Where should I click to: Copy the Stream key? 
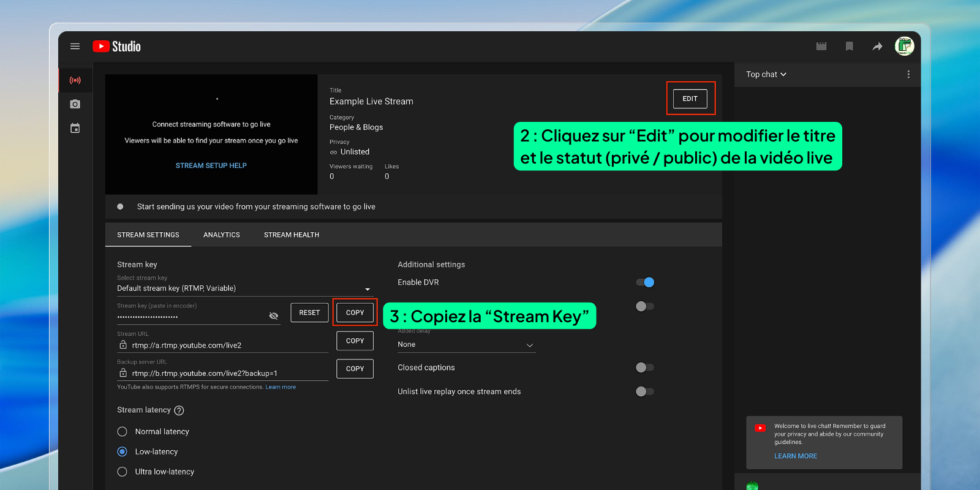click(355, 312)
